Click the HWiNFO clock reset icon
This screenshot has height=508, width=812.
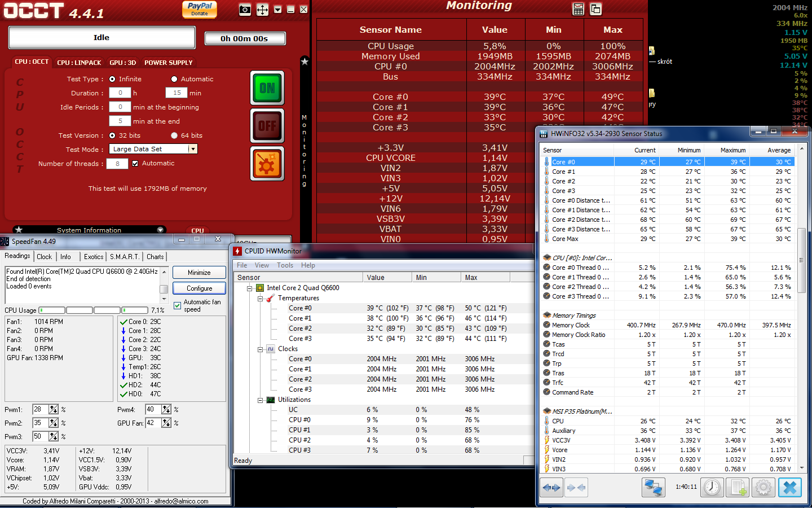(x=712, y=488)
